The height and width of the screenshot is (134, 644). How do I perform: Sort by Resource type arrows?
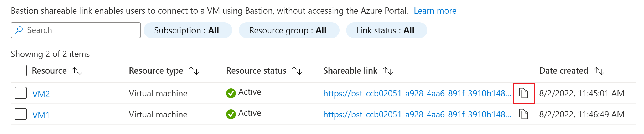[x=194, y=71]
